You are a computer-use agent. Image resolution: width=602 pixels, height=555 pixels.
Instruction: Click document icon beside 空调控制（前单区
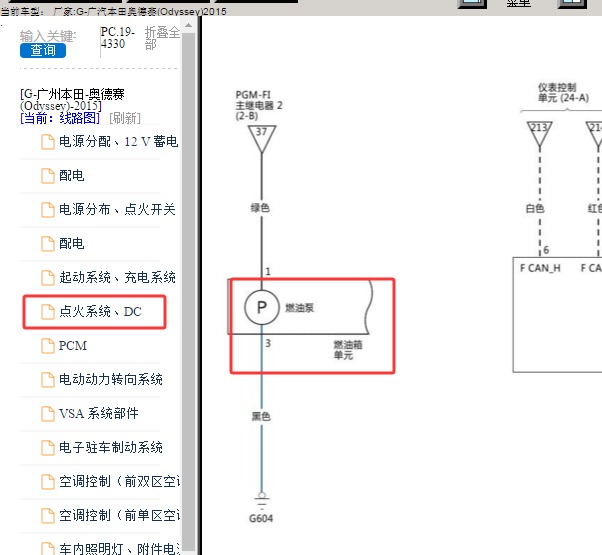[48, 515]
